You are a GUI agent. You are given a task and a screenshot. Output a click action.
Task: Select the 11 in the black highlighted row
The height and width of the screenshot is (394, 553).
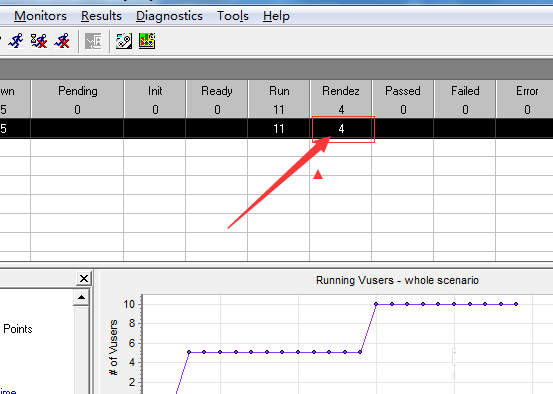(279, 129)
